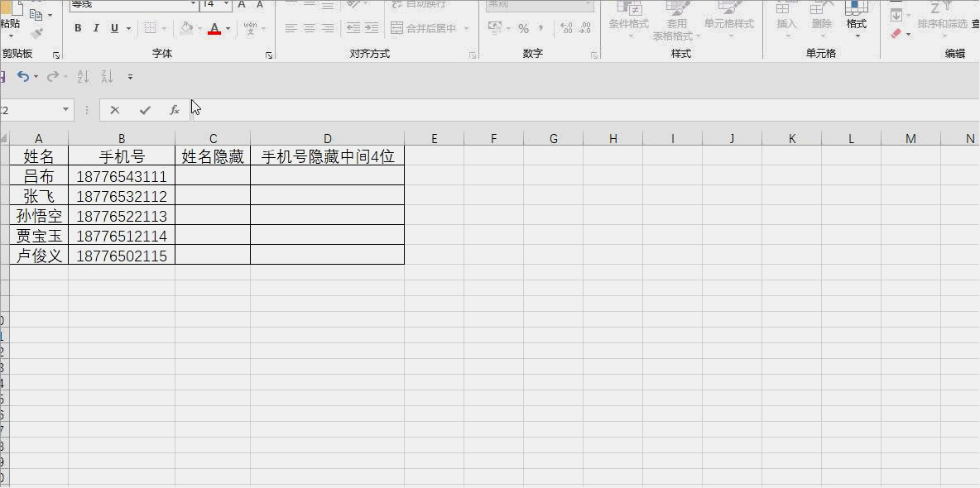980x488 pixels.
Task: Click the 删除 delete cells button
Action: click(822, 20)
